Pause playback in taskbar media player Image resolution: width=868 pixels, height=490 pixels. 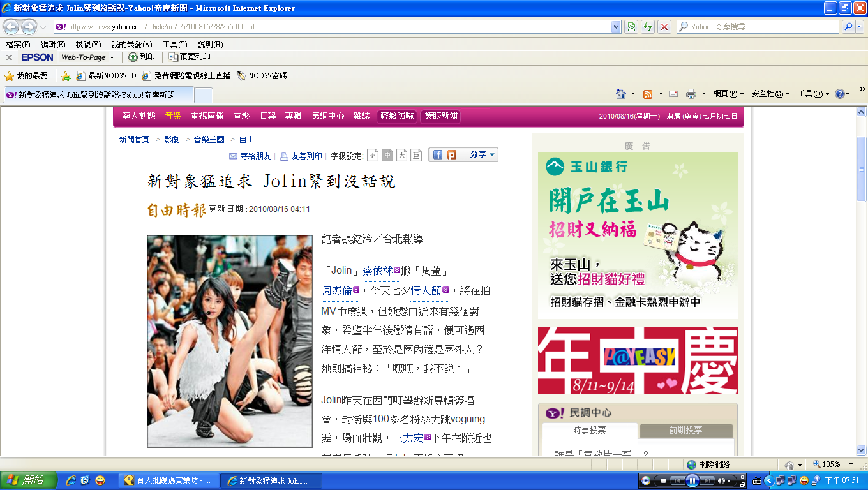click(692, 480)
